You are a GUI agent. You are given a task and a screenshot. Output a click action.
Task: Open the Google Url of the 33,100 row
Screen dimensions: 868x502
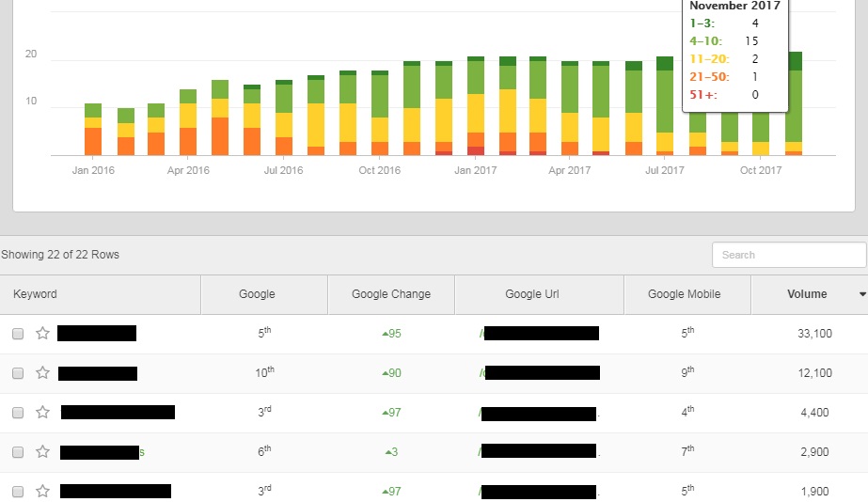click(540, 333)
